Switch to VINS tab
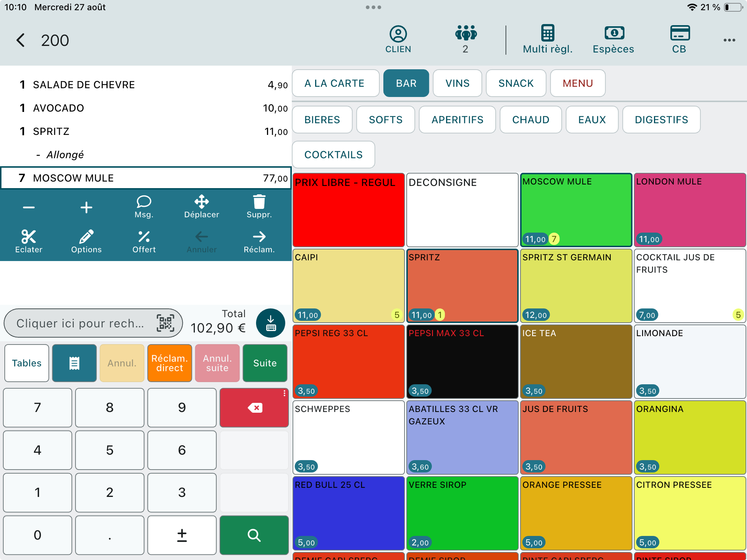 (457, 83)
